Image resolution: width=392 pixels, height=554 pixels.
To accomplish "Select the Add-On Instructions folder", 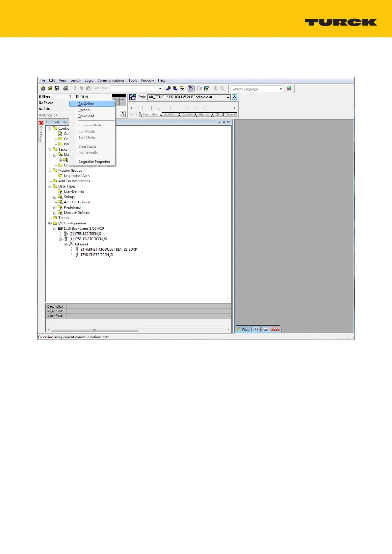I will 74,181.
